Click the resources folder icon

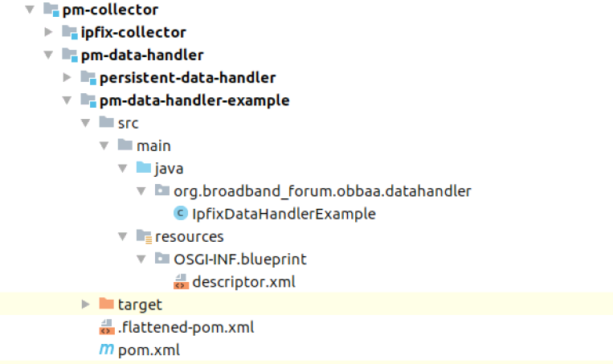point(144,236)
